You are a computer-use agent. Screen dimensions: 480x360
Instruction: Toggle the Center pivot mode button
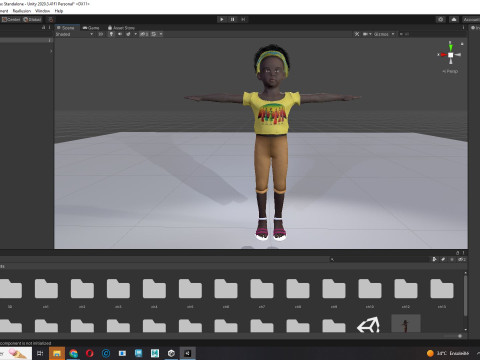click(x=11, y=19)
